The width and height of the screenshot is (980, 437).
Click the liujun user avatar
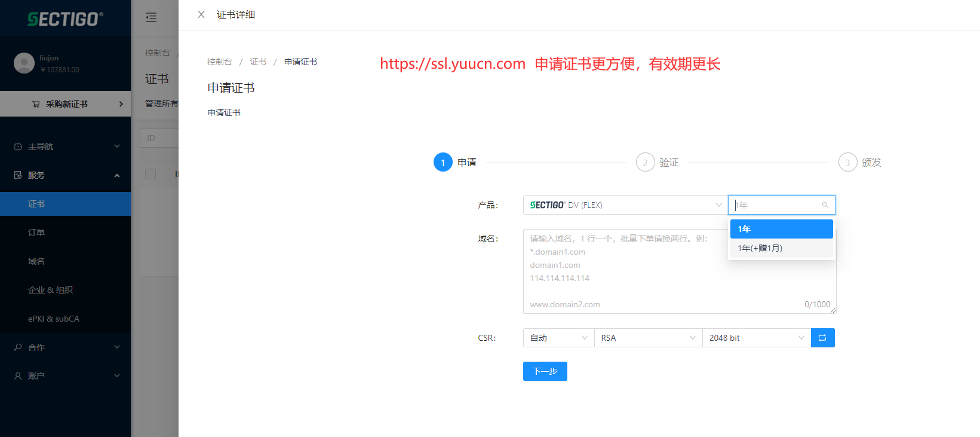pos(24,63)
